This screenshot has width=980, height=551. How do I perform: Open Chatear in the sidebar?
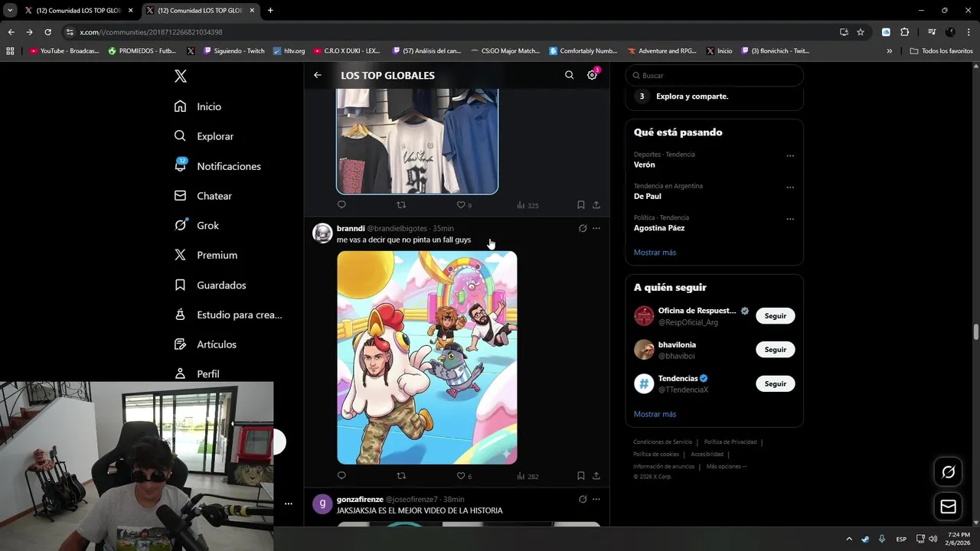coord(203,196)
